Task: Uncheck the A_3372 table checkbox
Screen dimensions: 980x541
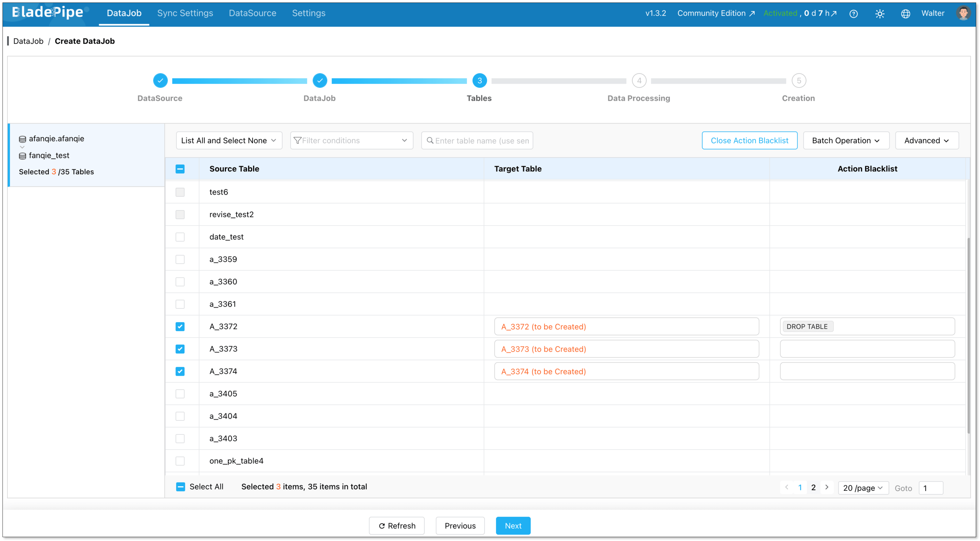Action: click(180, 327)
